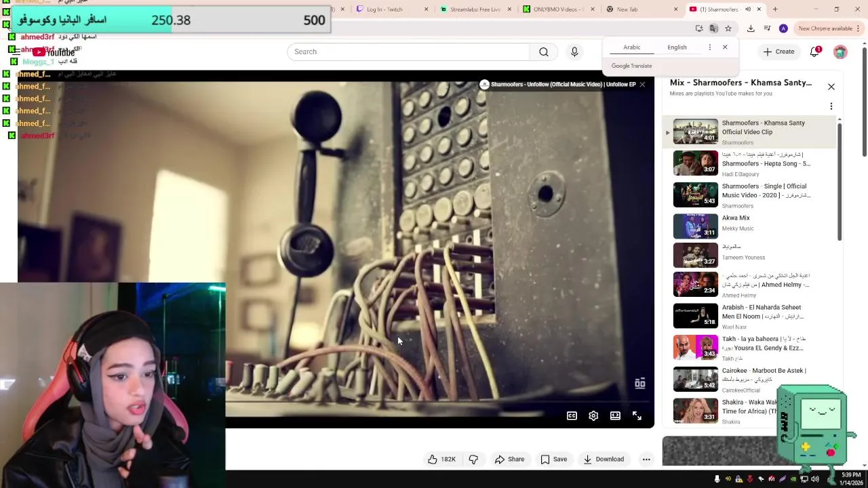868x488 pixels.
Task: Open more actions ellipsis below video
Action: [646, 459]
